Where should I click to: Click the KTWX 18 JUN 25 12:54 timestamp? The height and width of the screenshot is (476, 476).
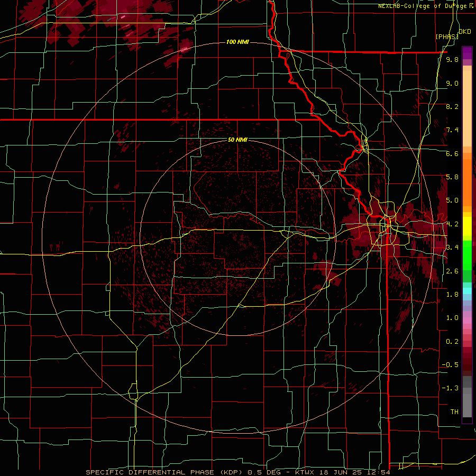[343, 472]
